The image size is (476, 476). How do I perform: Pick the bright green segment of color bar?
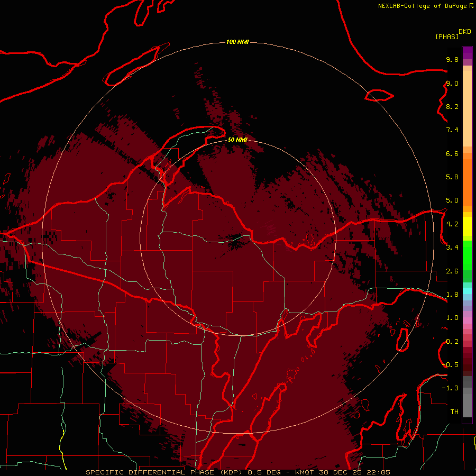467,255
